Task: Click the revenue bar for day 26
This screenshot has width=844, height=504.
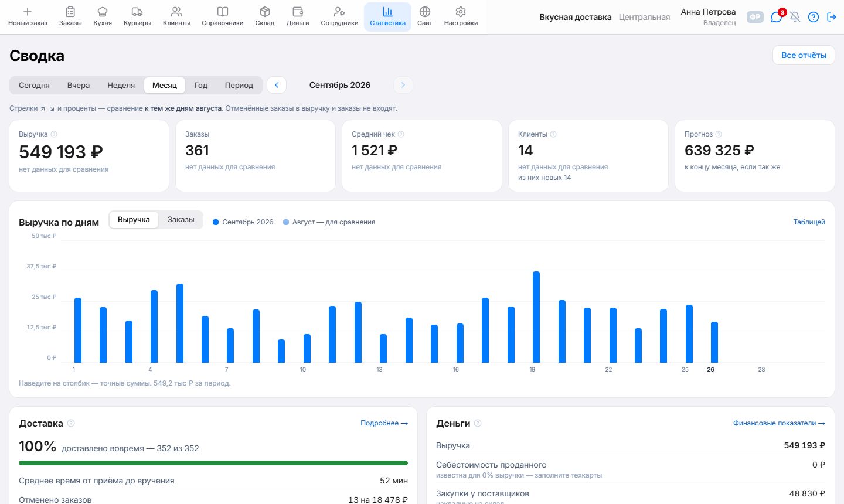Action: pyautogui.click(x=714, y=342)
